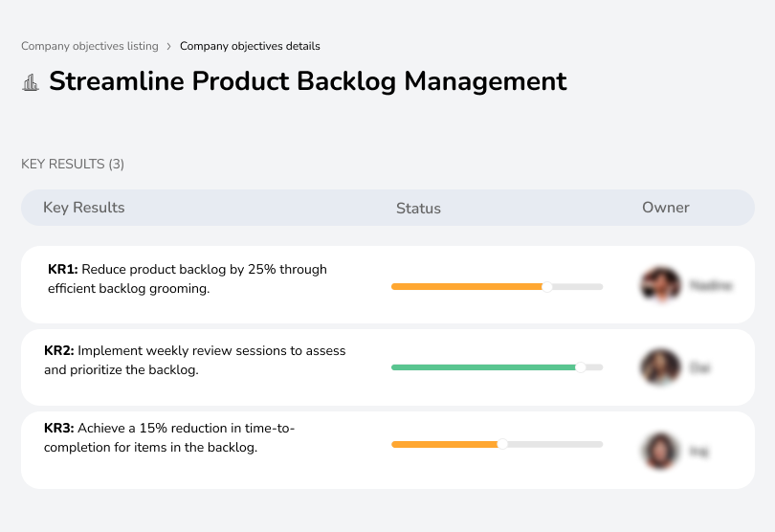Click the Streamline Product Backlog Management title
Viewport: 775px width, 532px height.
(307, 81)
